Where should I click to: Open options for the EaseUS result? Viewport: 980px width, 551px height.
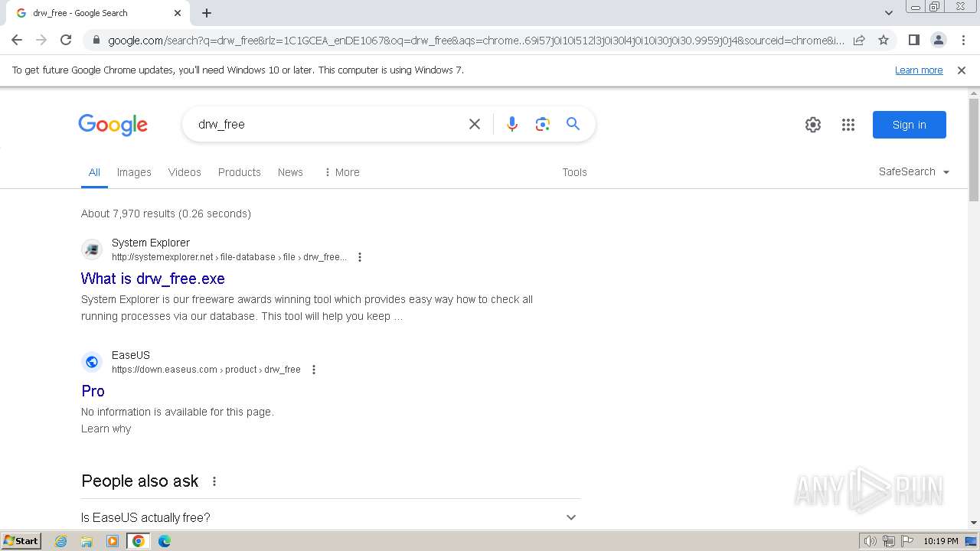(x=314, y=370)
